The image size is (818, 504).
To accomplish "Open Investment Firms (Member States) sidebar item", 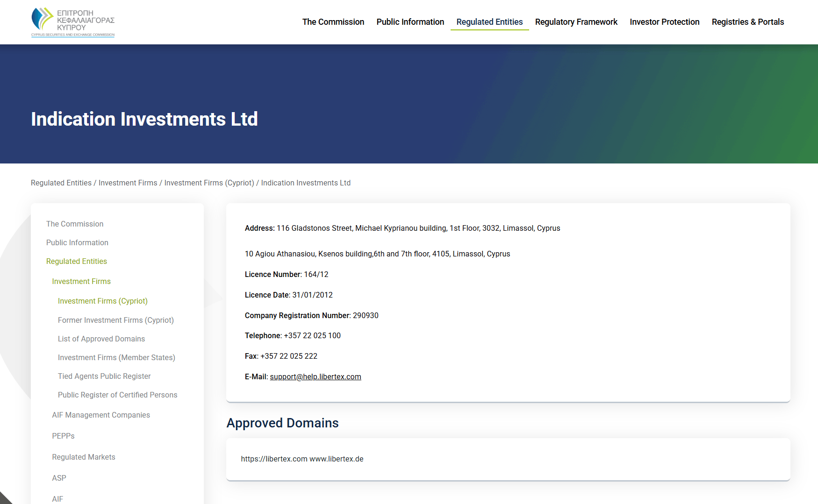I will coord(116,358).
